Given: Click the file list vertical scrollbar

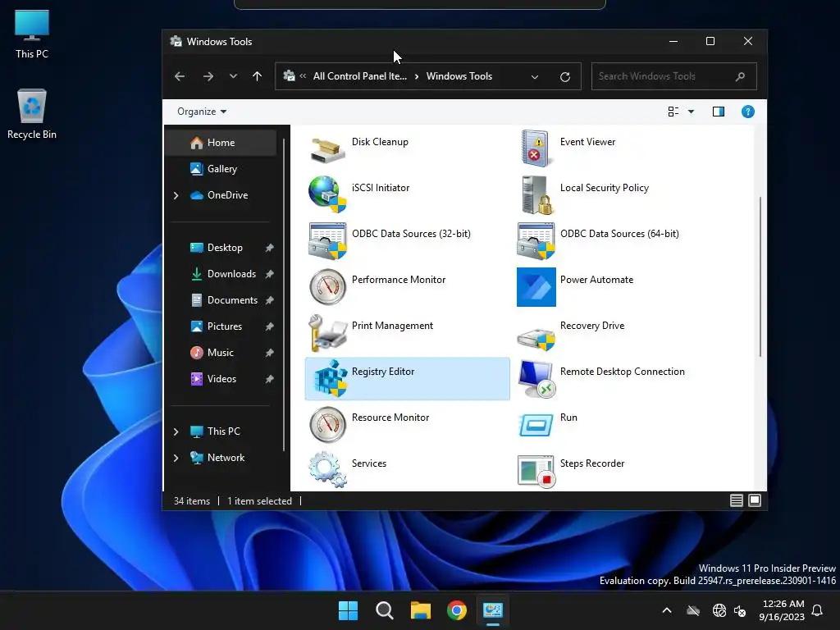Looking at the screenshot, I should point(760,276).
